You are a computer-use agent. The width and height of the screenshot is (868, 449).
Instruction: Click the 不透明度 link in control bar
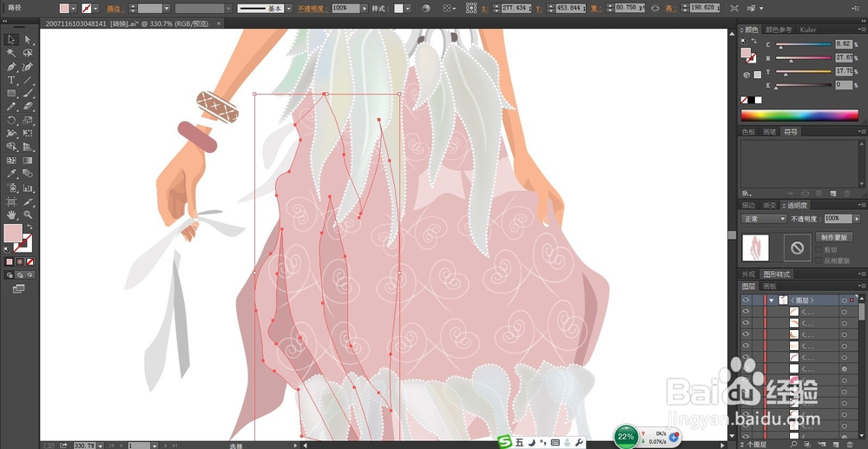click(x=312, y=9)
